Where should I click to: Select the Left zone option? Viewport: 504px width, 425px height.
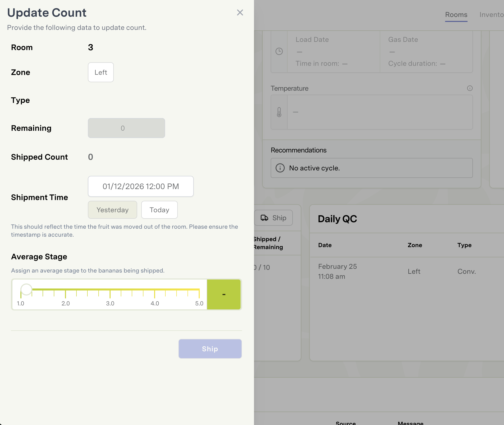click(x=101, y=72)
